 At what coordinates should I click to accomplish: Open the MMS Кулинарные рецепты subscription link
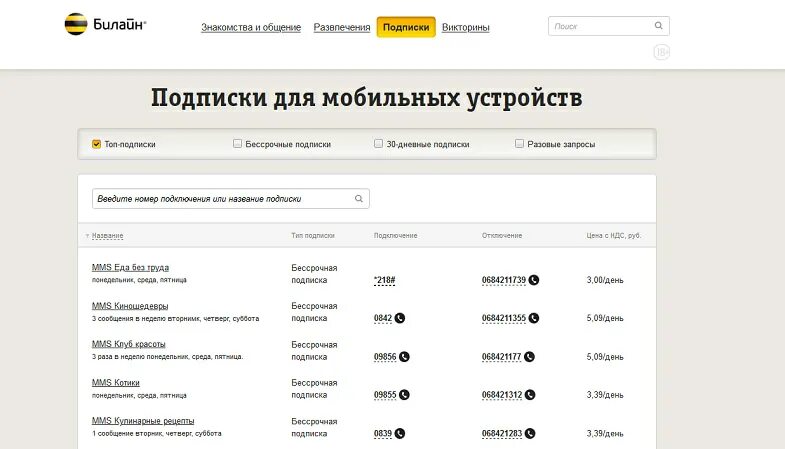[143, 420]
